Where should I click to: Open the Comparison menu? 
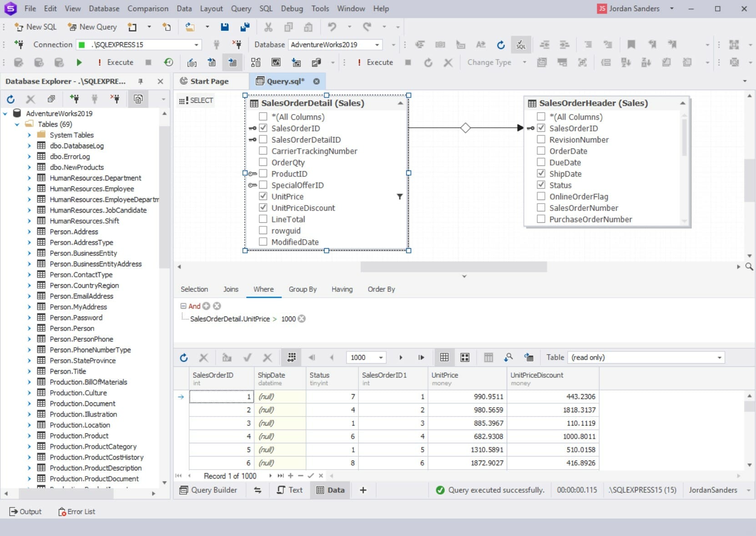[148, 9]
